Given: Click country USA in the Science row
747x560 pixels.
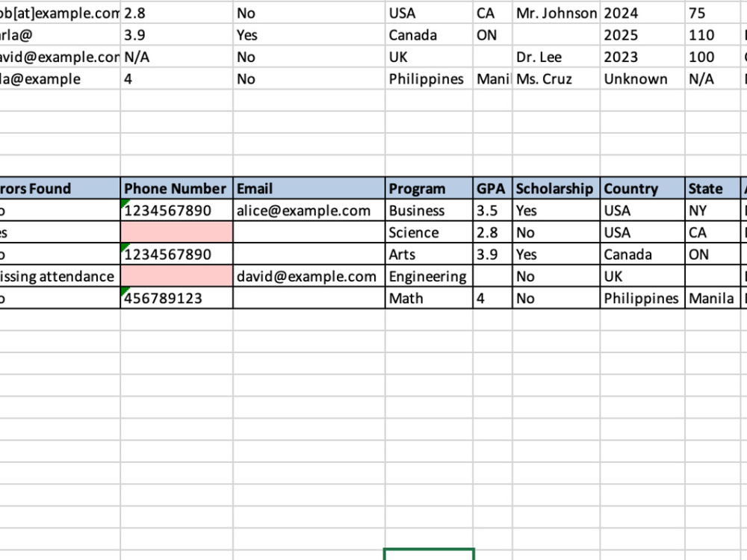Looking at the screenshot, I should [x=642, y=232].
